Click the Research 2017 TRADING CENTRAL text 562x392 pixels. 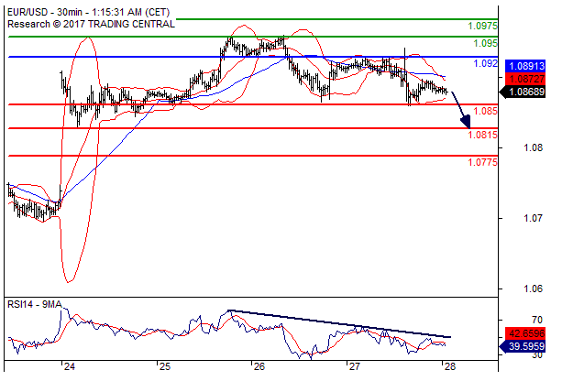click(91, 25)
